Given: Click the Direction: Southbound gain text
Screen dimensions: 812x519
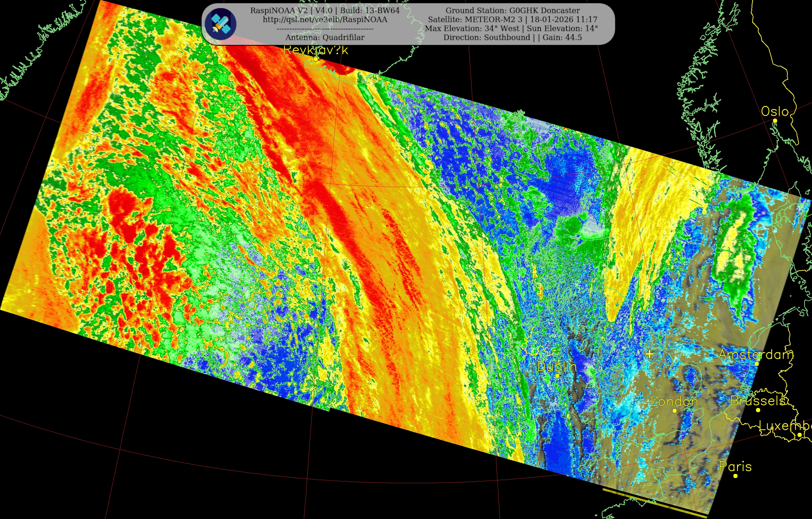Looking at the screenshot, I should click(x=513, y=38).
